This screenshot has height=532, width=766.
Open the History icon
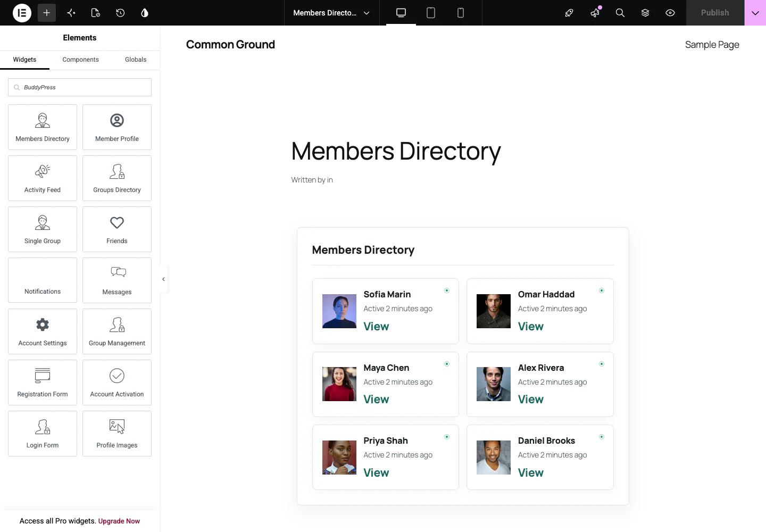click(x=120, y=13)
